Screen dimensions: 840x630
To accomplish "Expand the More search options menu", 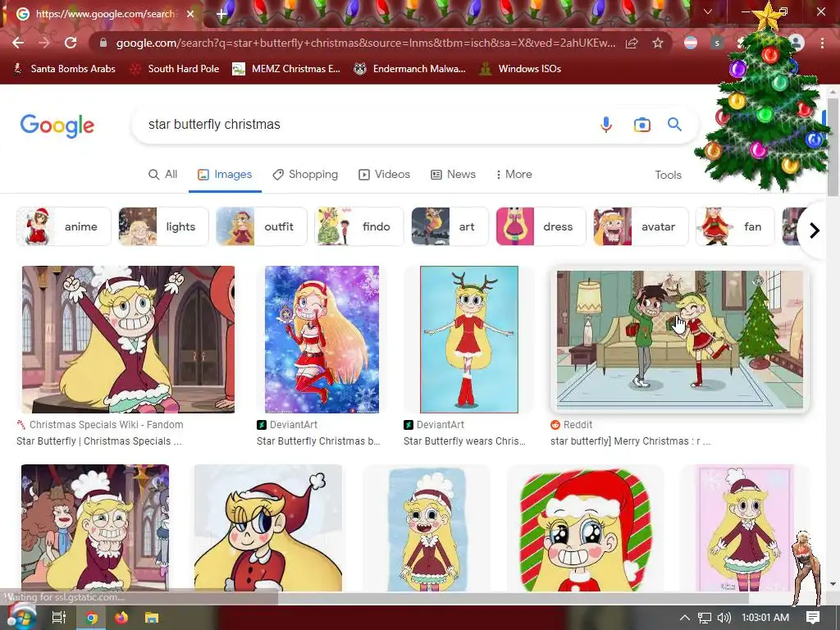I will [514, 174].
